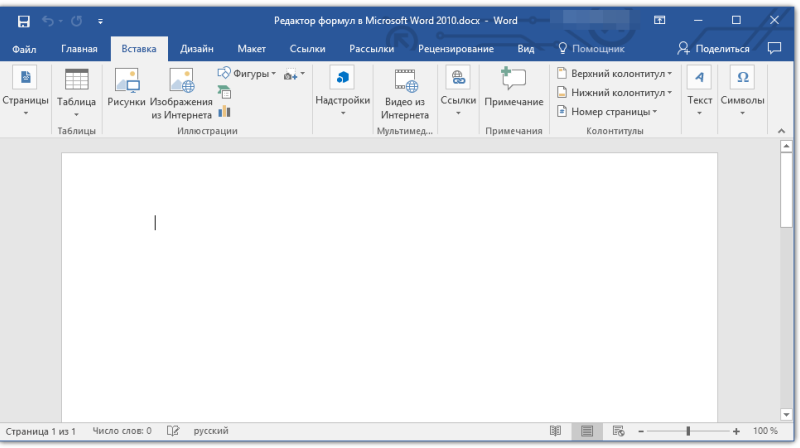800x448 pixels.
Task: Switch to Print Layout view
Action: pos(587,431)
